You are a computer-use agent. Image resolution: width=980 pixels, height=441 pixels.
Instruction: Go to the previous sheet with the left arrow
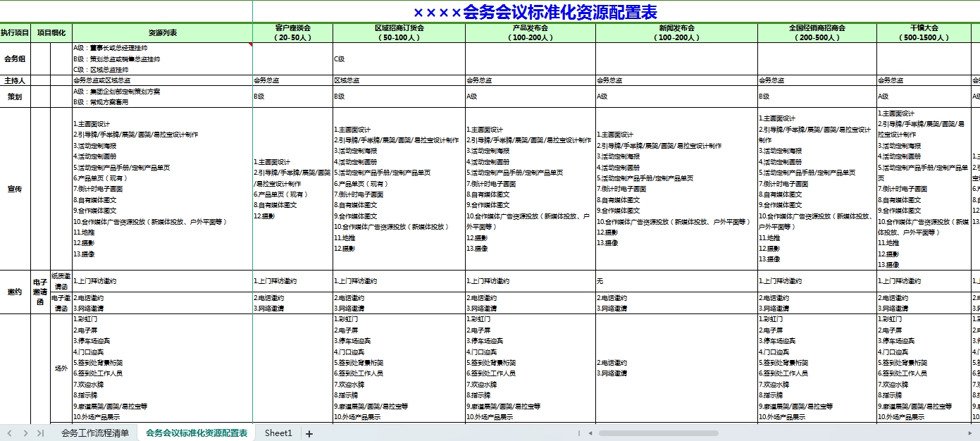point(10,433)
